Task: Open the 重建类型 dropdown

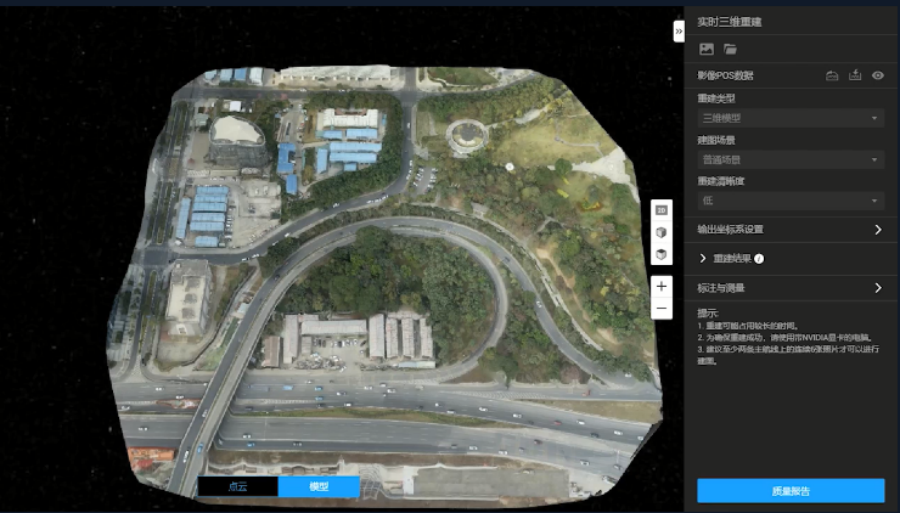Action: tap(790, 118)
